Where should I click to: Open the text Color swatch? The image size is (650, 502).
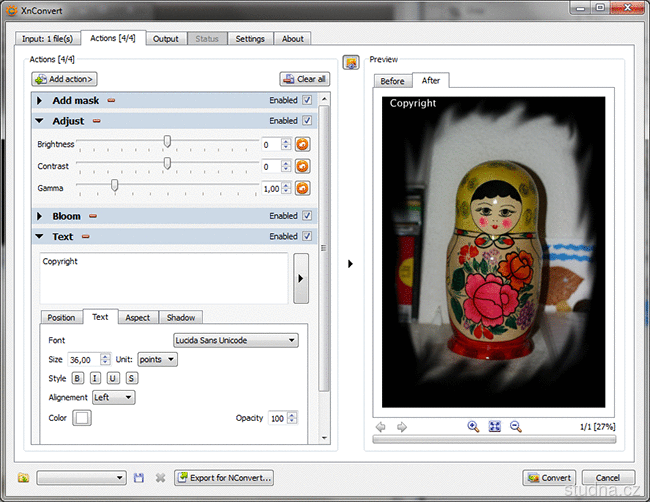click(81, 418)
